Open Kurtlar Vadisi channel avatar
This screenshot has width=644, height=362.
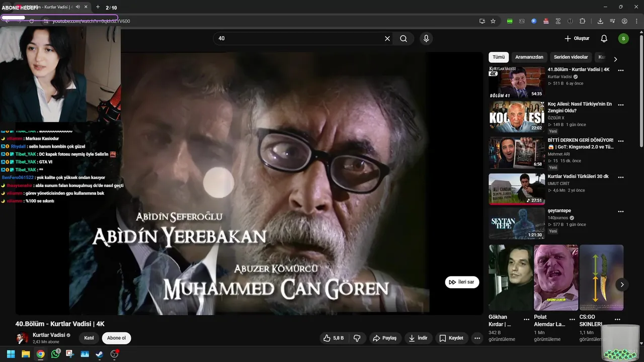(22, 338)
